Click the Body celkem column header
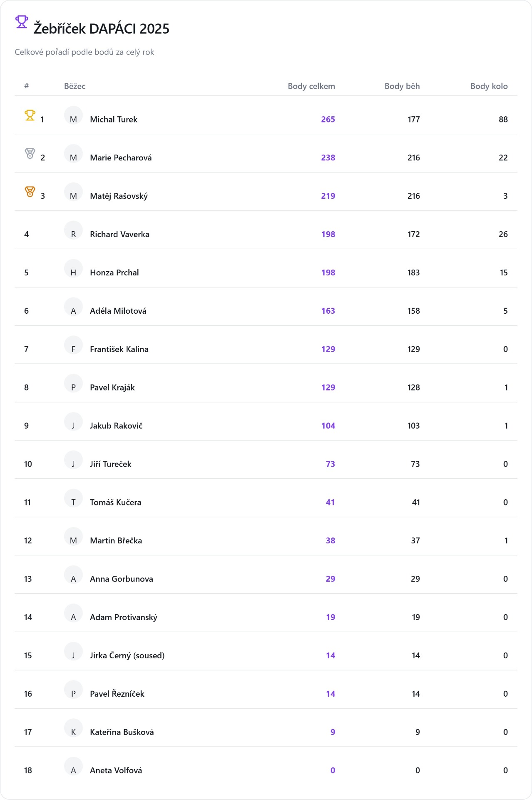This screenshot has width=532, height=800. point(311,86)
